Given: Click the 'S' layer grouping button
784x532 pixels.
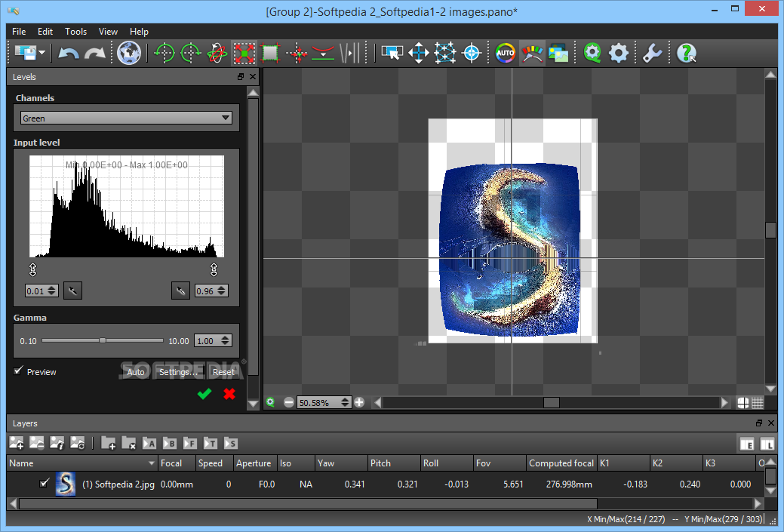Looking at the screenshot, I should pos(230,443).
